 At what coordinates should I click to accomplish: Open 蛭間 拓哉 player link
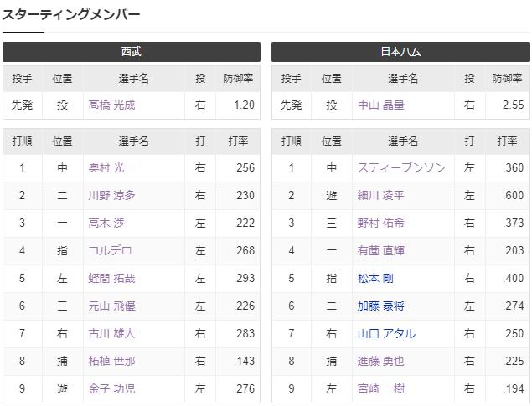(x=111, y=279)
